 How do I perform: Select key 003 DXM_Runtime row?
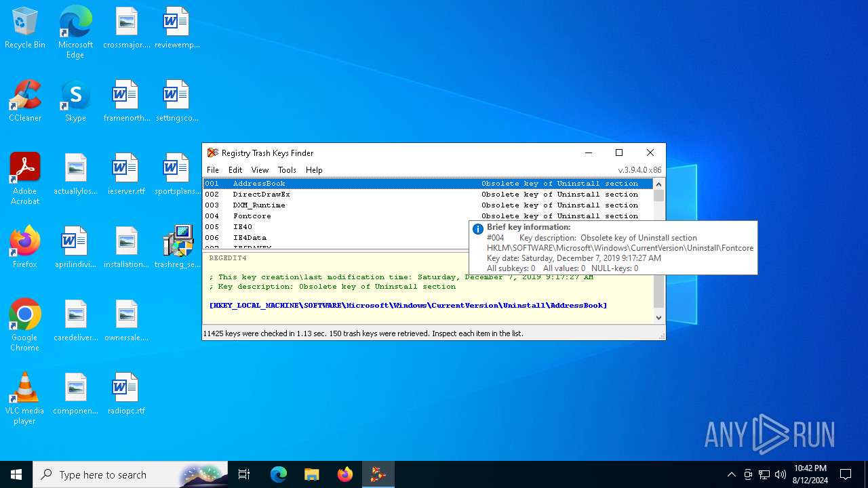click(428, 205)
